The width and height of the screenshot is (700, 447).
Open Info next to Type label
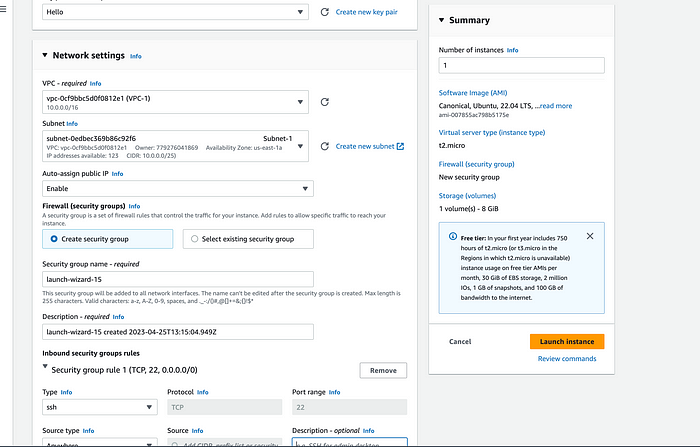(66, 392)
